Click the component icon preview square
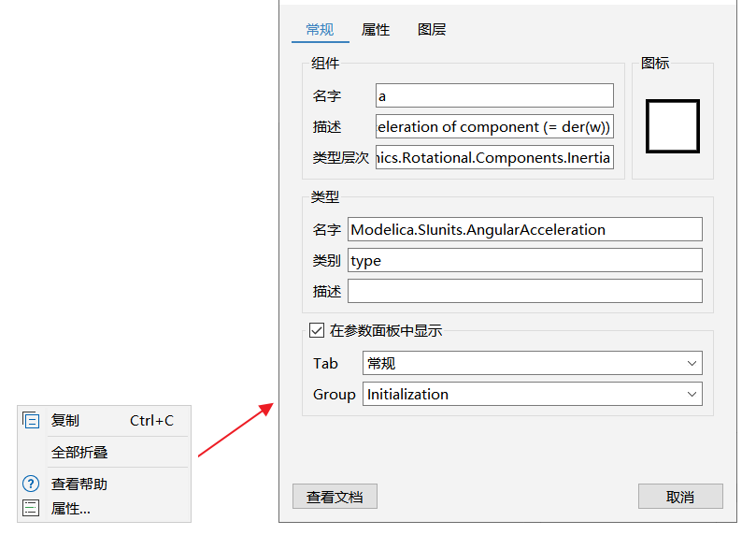756x535 pixels. click(x=673, y=126)
